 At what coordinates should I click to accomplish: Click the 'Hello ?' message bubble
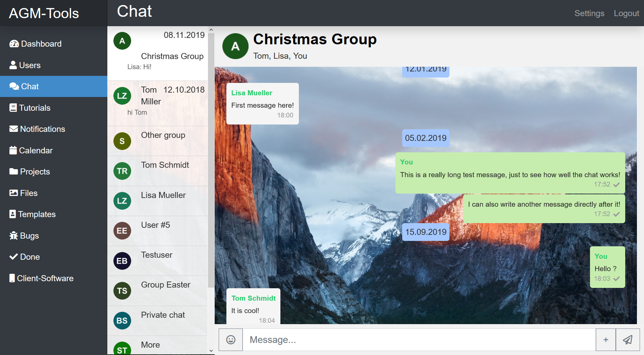(607, 267)
